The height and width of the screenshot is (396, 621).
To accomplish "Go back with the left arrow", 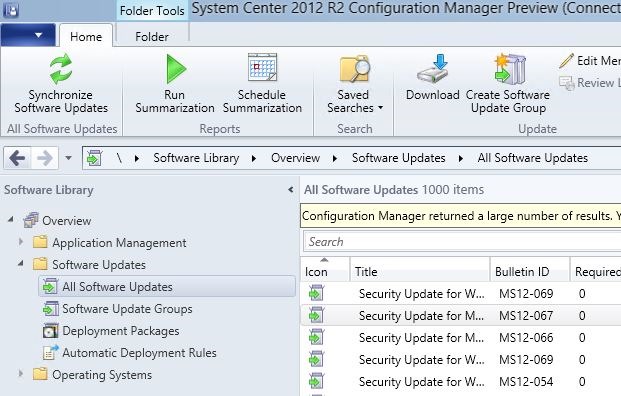I will point(17,158).
